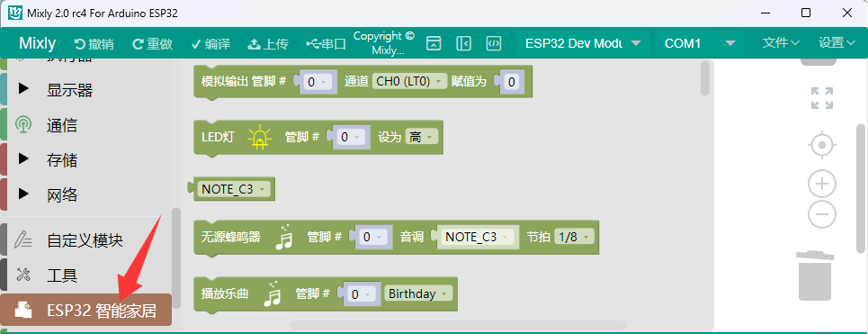Click the flyout horizontal scrollbar
Image resolution: width=868 pixels, height=334 pixels.
tap(459, 325)
